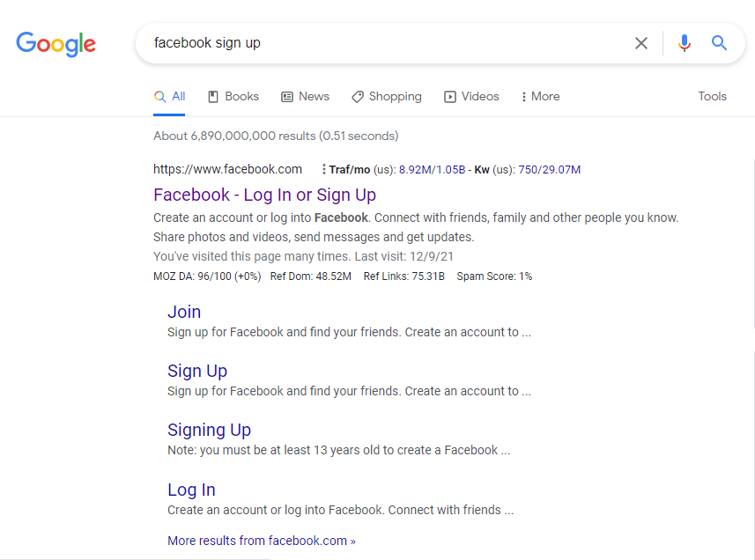Switch to the Books tab
The image size is (755, 560).
[233, 97]
